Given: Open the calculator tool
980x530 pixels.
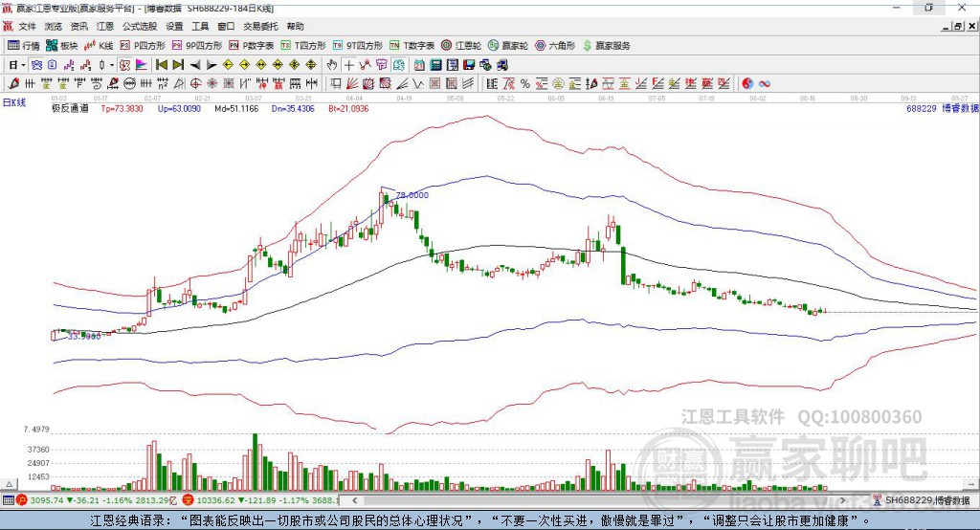Looking at the screenshot, I should point(435,65).
